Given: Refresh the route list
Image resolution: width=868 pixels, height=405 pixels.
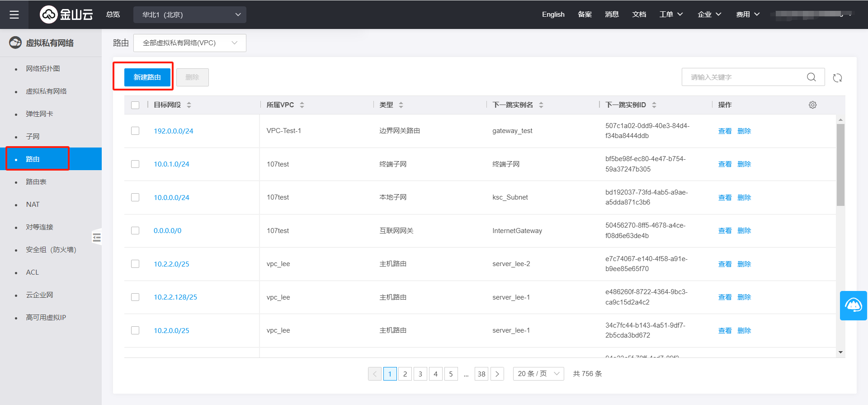Looking at the screenshot, I should (837, 78).
